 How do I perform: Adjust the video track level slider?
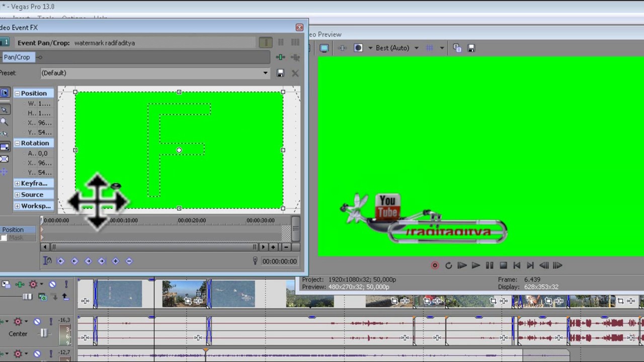click(x=28, y=297)
